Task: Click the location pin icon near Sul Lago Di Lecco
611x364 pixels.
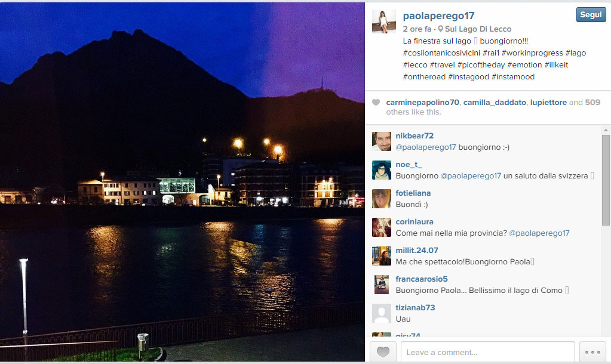Action: coord(440,29)
